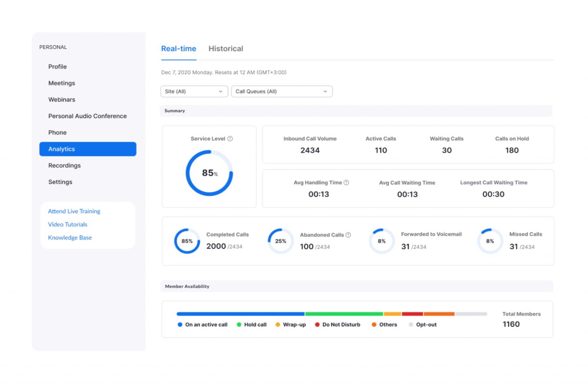
Task: Click the Abandoned Calls 25% donut chart
Action: 280,241
